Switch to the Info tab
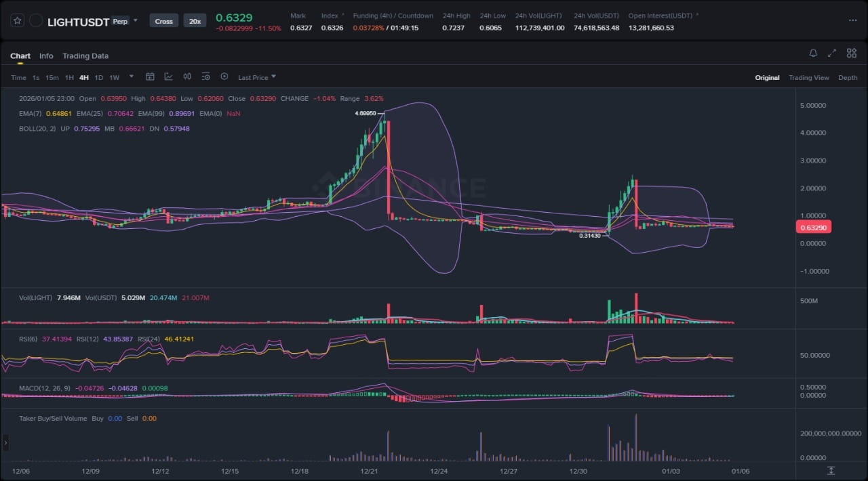 click(46, 56)
